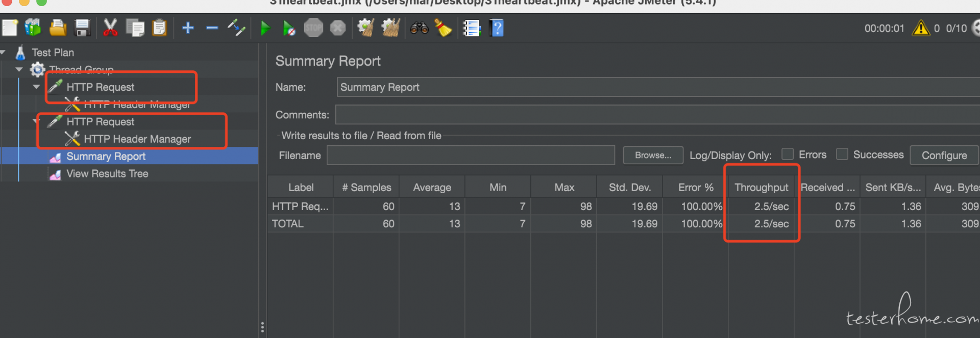Open Search with the binoculars icon
980x338 pixels.
coord(419,28)
